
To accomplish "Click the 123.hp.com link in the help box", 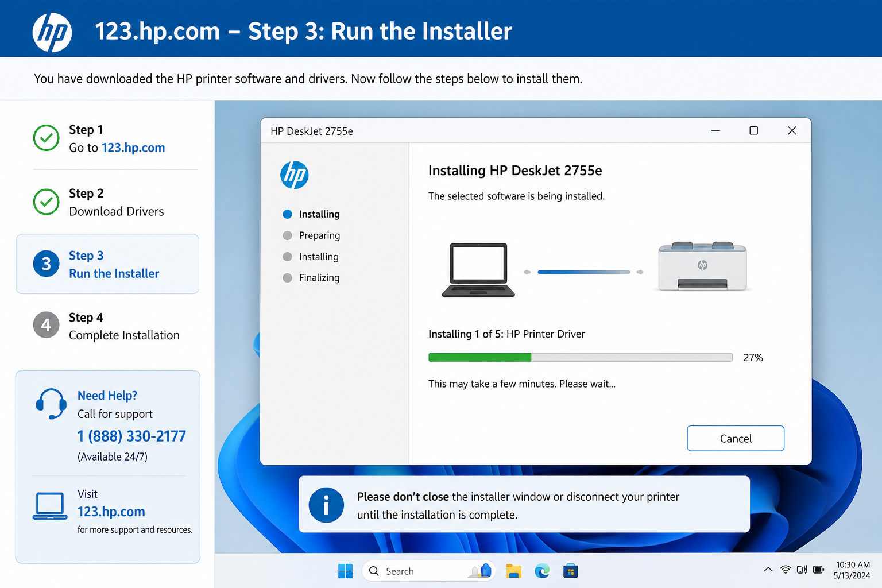I will [x=111, y=512].
